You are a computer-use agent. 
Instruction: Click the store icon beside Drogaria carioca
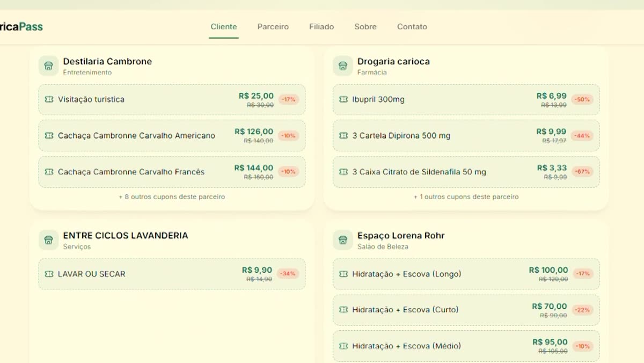click(342, 66)
